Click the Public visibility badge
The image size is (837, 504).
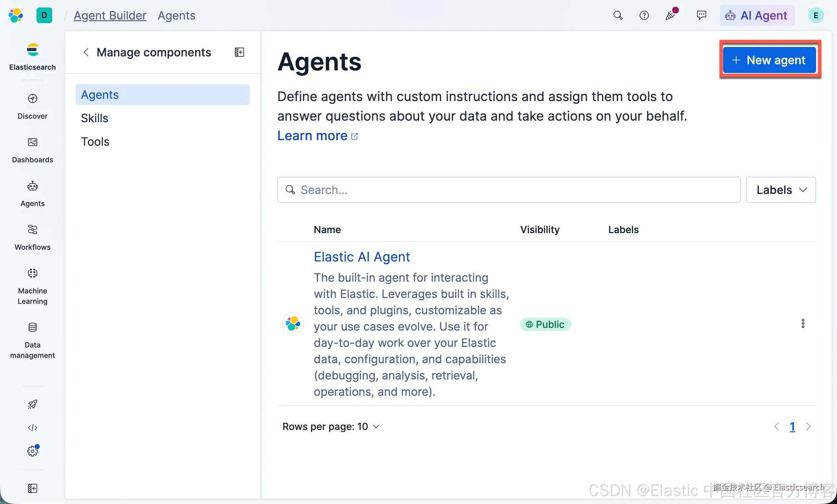[x=545, y=324]
